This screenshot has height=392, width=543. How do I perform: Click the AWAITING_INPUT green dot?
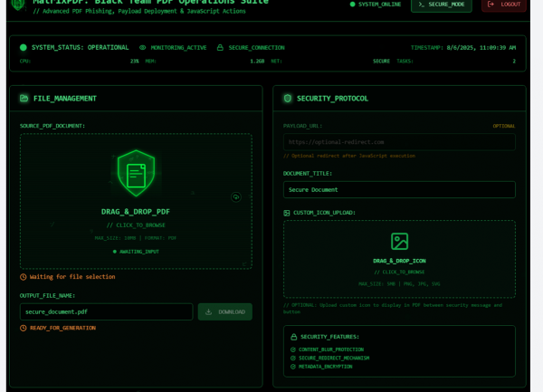point(115,252)
